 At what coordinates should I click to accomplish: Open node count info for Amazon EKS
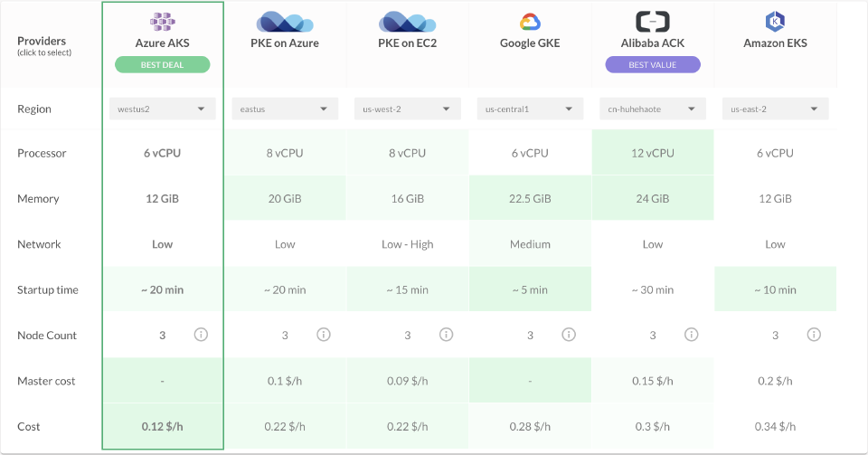pos(814,335)
